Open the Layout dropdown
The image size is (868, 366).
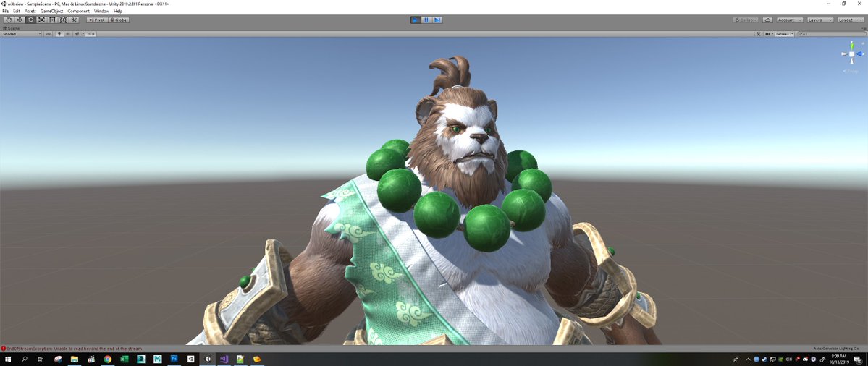click(x=851, y=20)
